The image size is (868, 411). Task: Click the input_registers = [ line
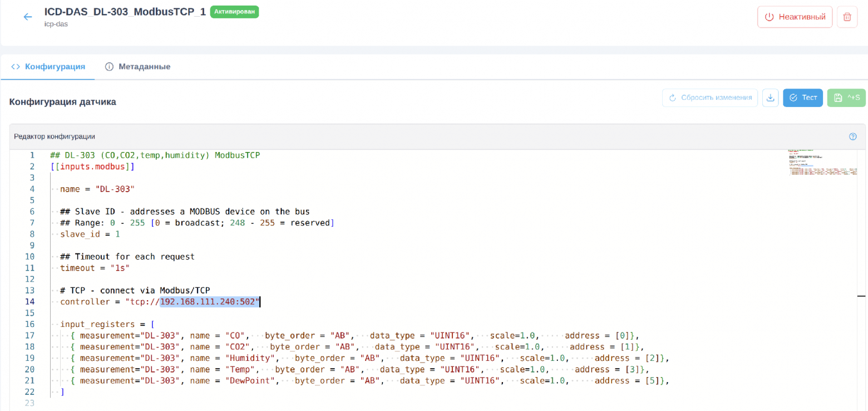107,324
